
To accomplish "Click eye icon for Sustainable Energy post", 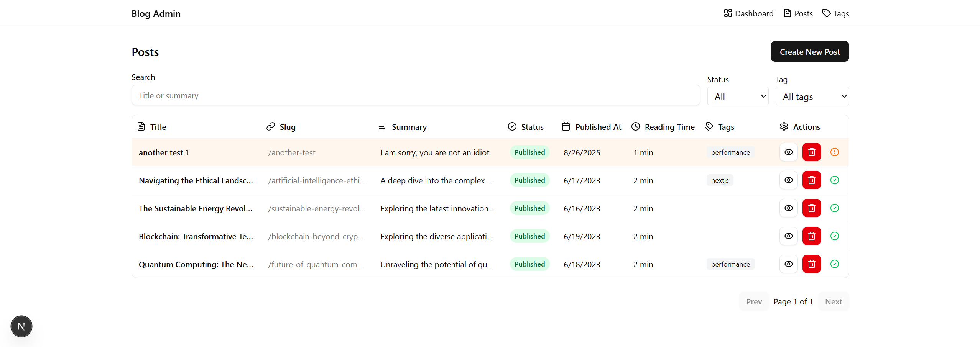I will tap(788, 208).
